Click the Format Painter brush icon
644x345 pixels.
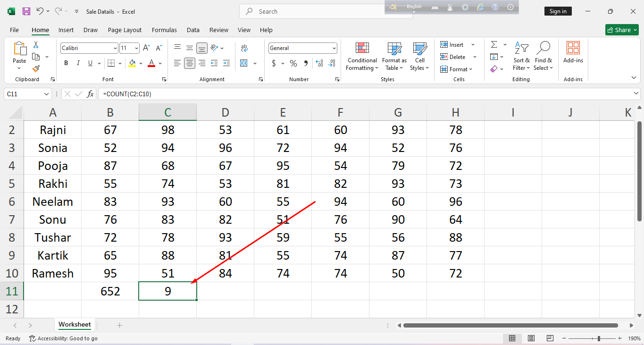(36, 68)
